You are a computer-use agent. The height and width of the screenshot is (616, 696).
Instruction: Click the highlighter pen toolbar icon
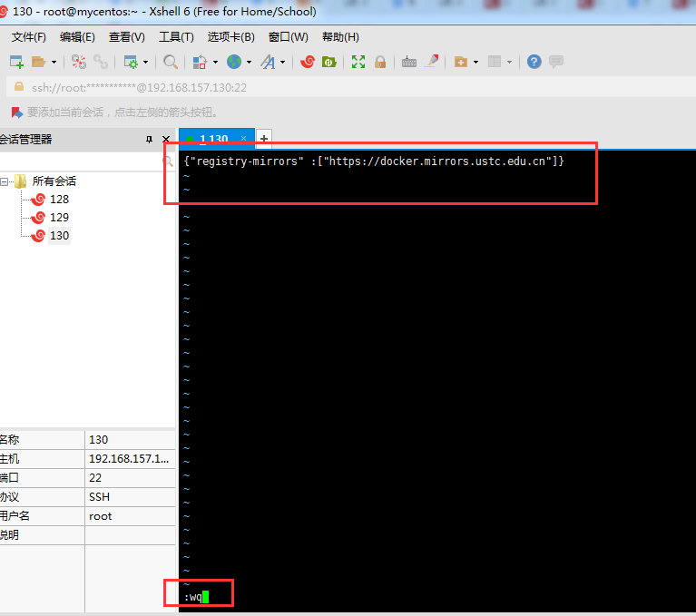coord(431,62)
